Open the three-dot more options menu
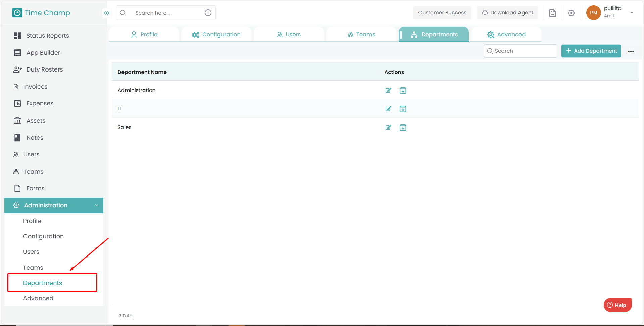Viewport: 644px width, 326px height. click(631, 51)
